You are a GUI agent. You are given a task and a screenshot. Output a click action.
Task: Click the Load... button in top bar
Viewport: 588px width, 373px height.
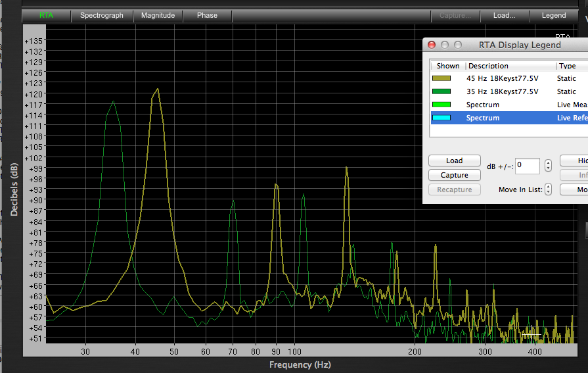point(505,15)
